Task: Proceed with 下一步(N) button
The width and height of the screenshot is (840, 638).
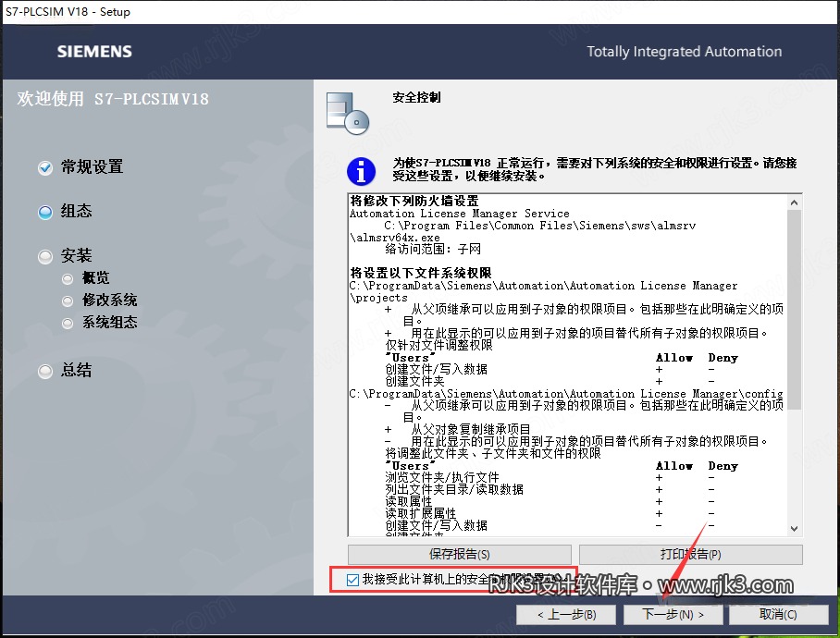Action: 673,615
